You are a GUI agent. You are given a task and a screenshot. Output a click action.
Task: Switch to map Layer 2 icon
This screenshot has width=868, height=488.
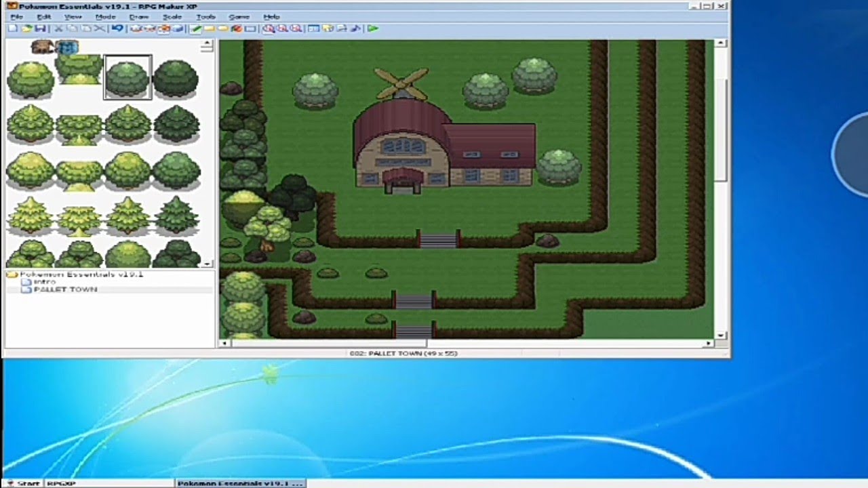click(149, 28)
